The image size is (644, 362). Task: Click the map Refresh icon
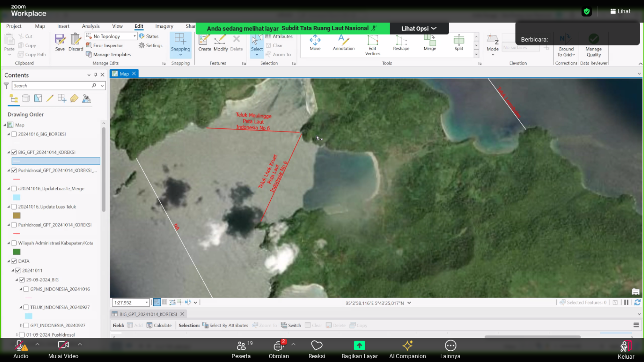[x=637, y=302]
